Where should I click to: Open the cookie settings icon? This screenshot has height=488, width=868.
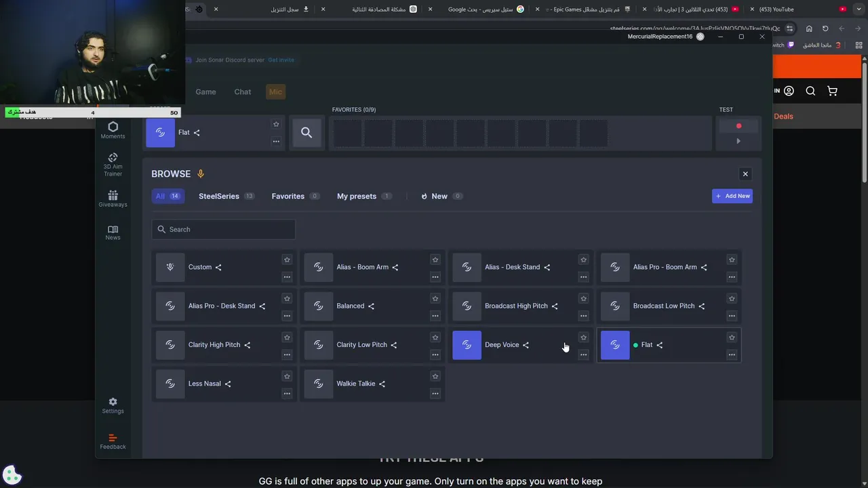[12, 476]
